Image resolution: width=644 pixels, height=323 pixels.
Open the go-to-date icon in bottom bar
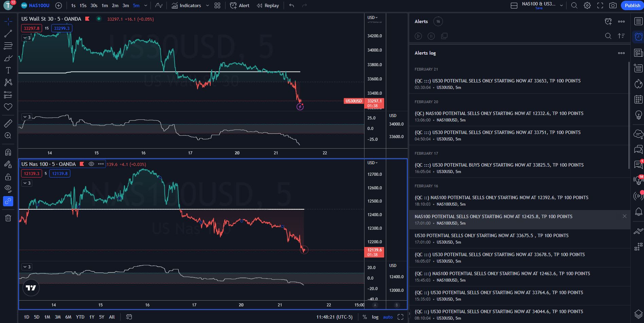pos(129,317)
